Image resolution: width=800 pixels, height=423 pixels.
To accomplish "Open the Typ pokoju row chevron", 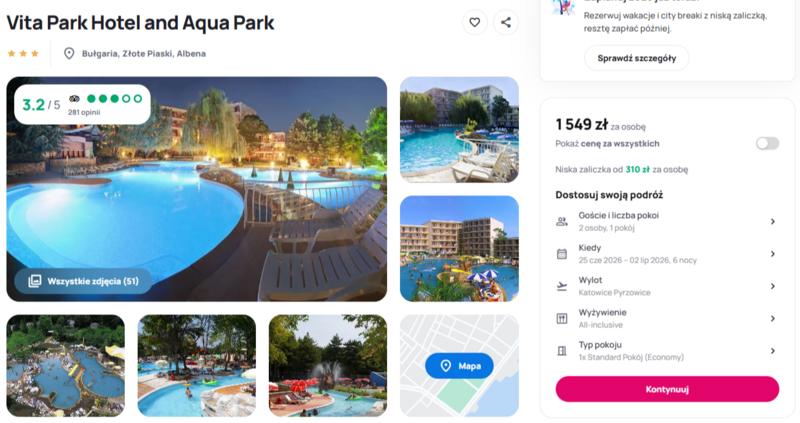I will (772, 351).
